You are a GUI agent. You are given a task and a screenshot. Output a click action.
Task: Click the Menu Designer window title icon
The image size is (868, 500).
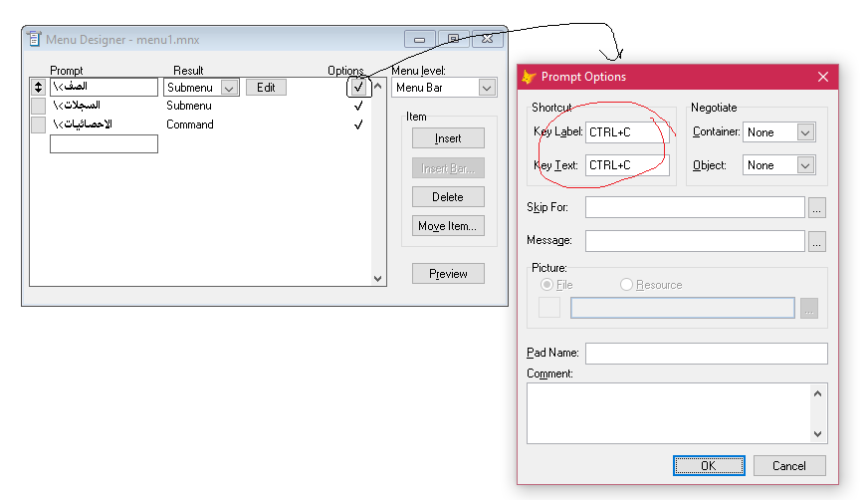coord(34,39)
